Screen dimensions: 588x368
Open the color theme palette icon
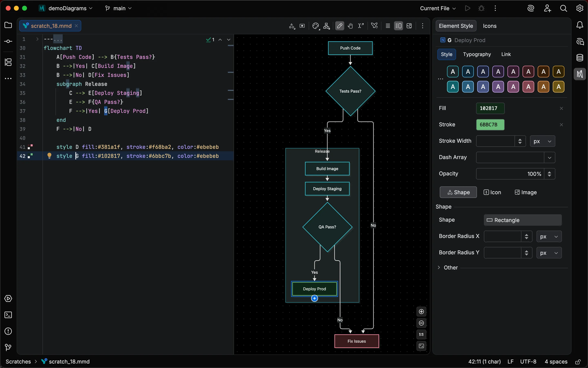point(316,26)
